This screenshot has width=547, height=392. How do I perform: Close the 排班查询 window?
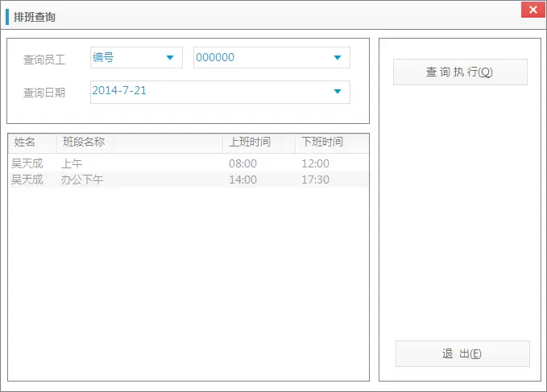click(531, 10)
